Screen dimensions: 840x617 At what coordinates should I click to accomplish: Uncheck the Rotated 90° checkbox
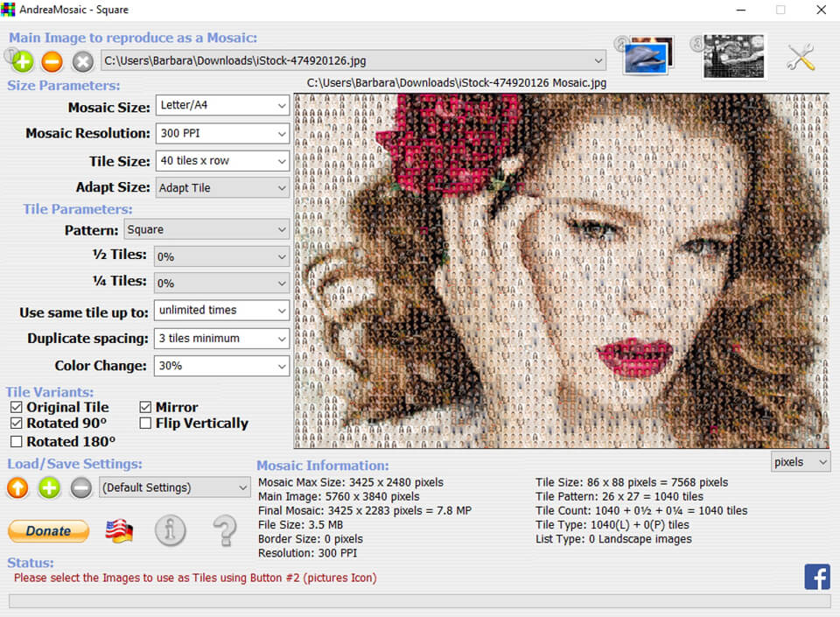point(17,423)
